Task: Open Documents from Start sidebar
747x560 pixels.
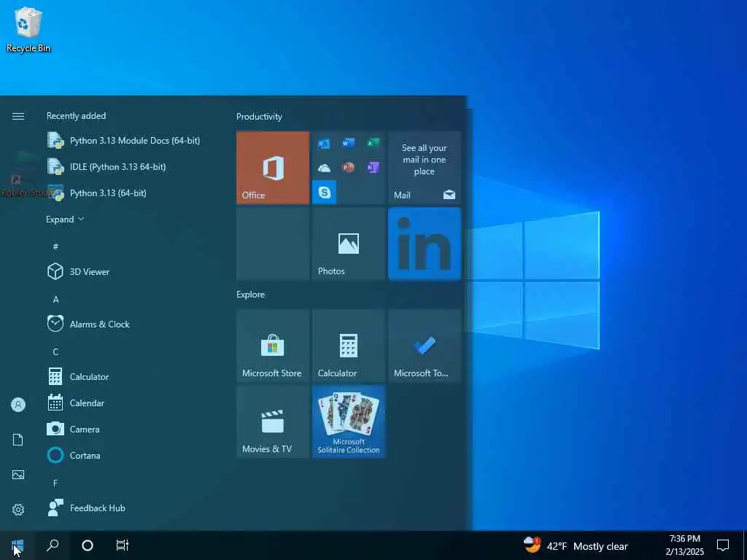Action: (18, 440)
